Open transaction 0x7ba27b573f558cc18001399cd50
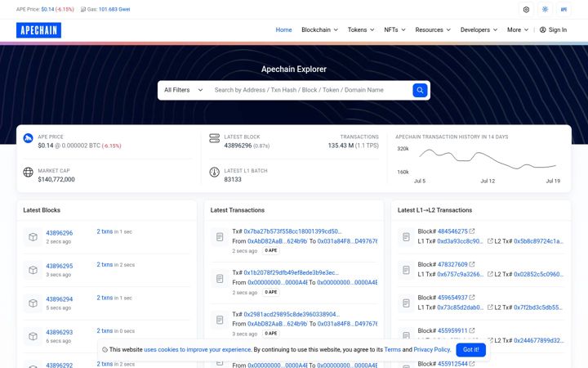This screenshot has width=588, height=368. (x=292, y=231)
